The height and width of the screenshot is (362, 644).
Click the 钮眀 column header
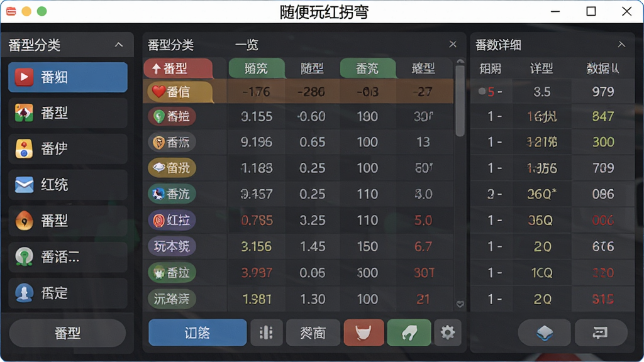(x=491, y=68)
